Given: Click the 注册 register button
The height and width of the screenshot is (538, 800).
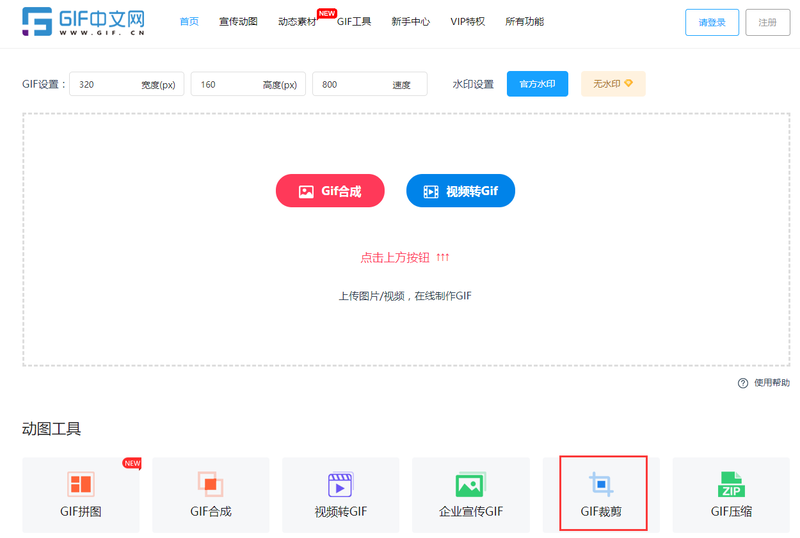Looking at the screenshot, I should point(767,22).
